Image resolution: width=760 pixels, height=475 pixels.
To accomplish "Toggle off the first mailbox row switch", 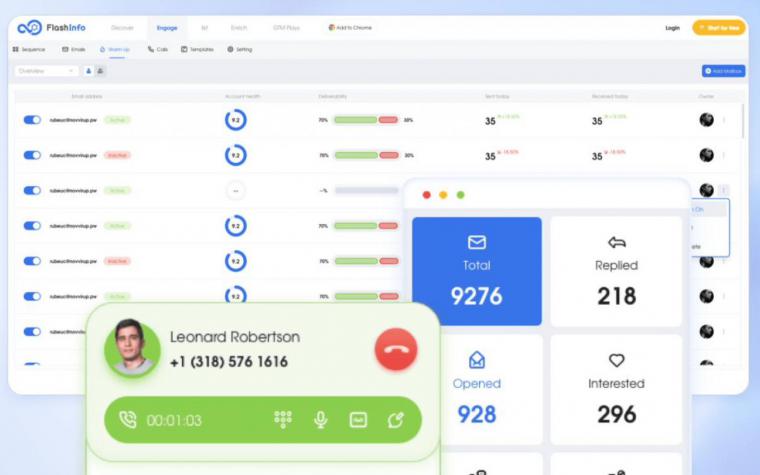I will pos(32,120).
